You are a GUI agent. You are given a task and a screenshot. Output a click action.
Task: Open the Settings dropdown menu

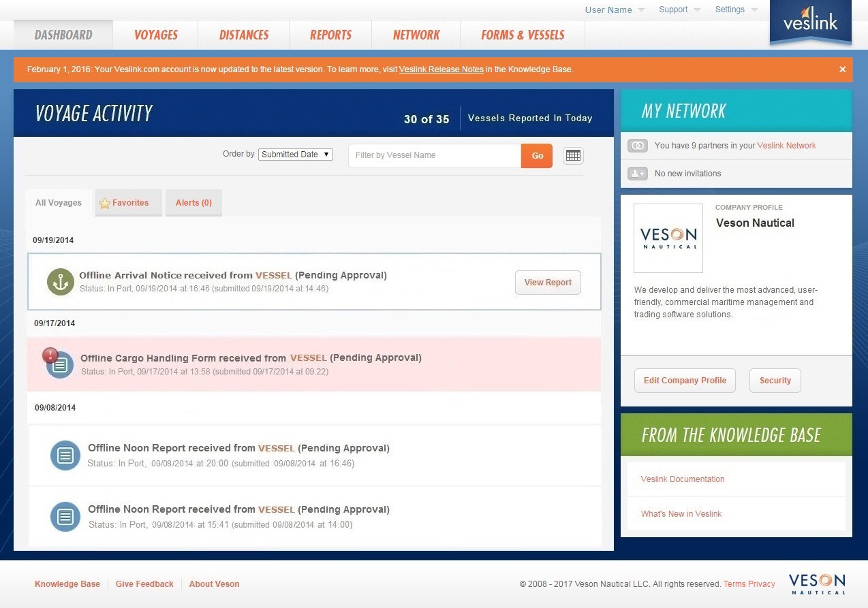point(736,10)
